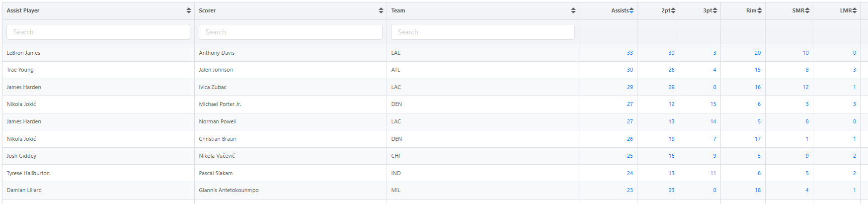Click LeBron James assists total 33
This screenshot has width=868, height=204.
(x=630, y=53)
